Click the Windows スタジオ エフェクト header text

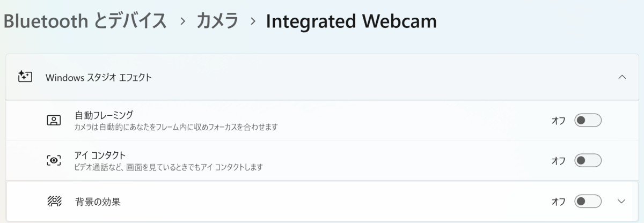tap(99, 77)
